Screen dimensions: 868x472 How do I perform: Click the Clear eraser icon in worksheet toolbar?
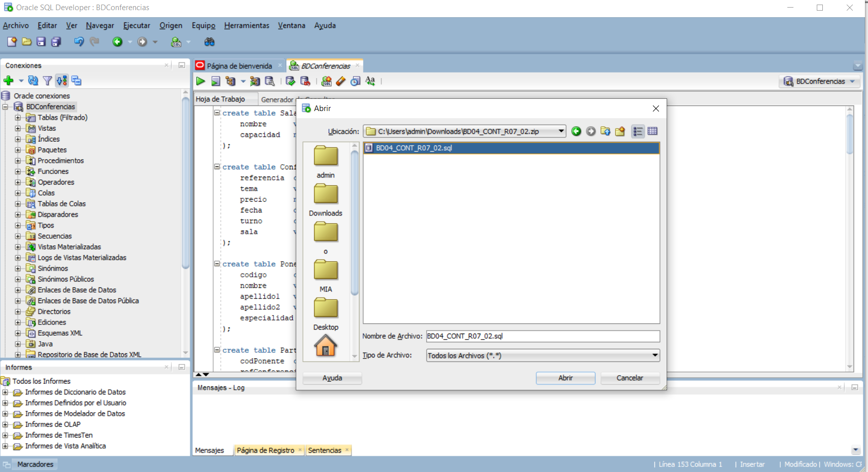[341, 81]
